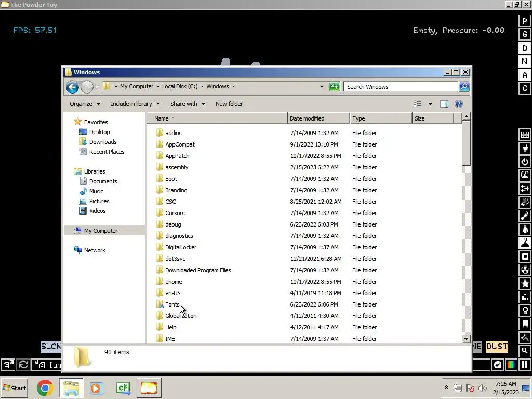
Task: Click Powder Toy open simulation icon
Action: click(x=8, y=365)
